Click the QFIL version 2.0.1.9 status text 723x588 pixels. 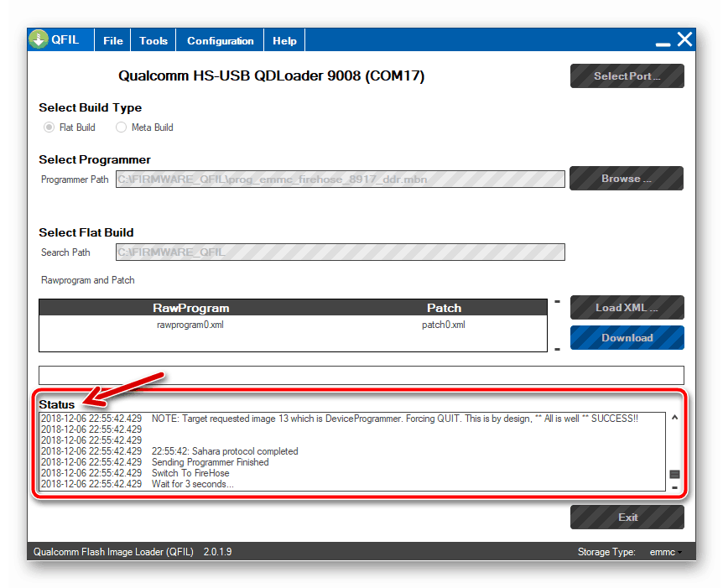coord(217,552)
